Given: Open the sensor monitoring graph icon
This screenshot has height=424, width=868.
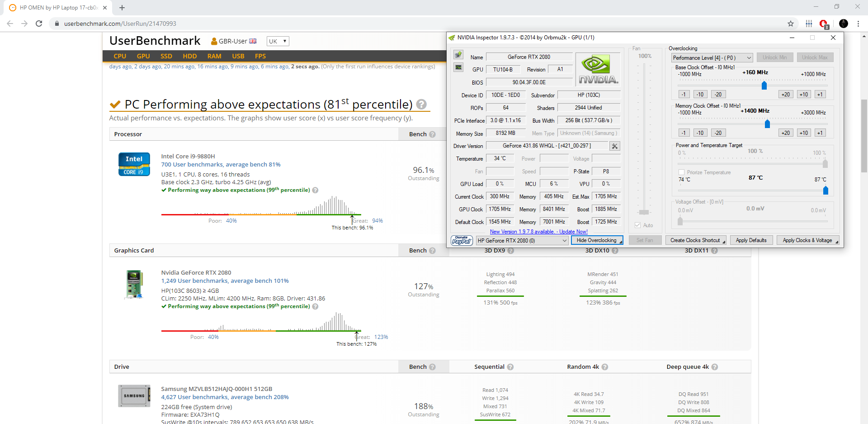Looking at the screenshot, I should 458,67.
